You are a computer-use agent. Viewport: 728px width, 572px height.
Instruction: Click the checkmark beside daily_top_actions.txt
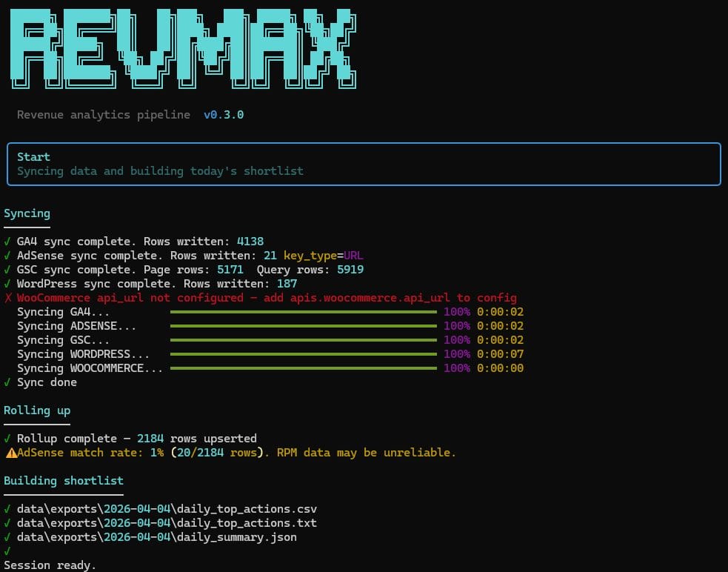[7, 523]
